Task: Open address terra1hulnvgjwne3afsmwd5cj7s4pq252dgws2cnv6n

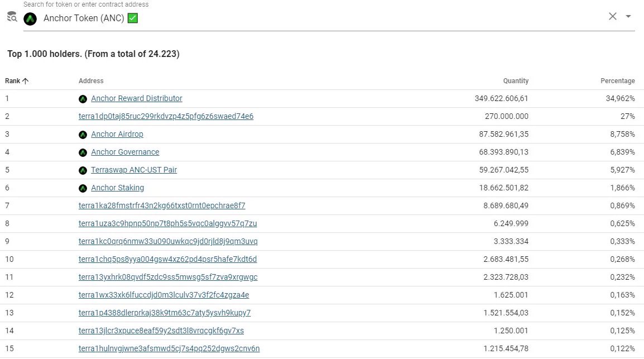Action: click(x=169, y=349)
